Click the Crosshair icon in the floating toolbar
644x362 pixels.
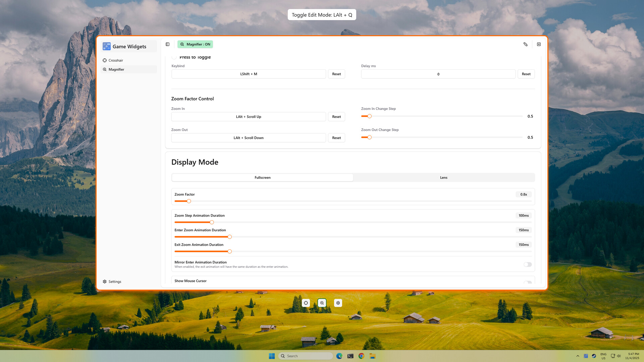click(x=306, y=303)
